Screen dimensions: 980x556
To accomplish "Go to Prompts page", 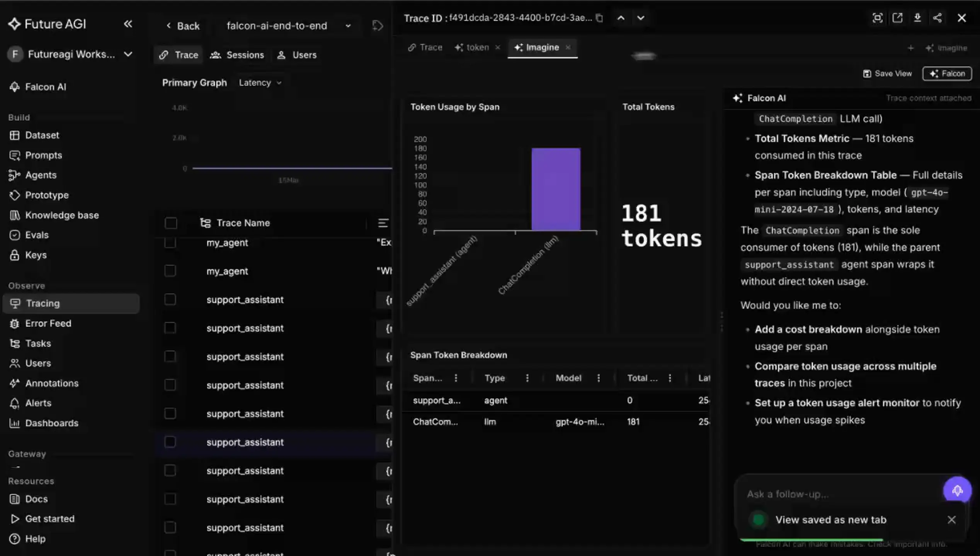I will click(x=36, y=155).
